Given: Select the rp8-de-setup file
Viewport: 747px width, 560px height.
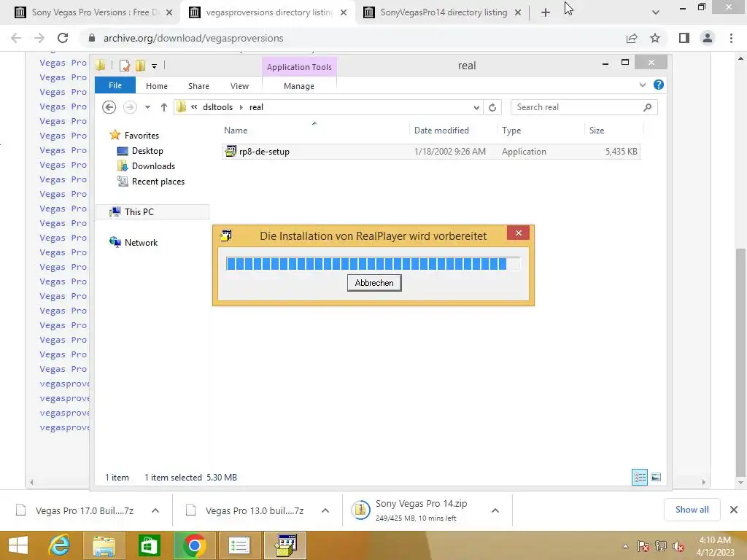Looking at the screenshot, I should (x=431, y=152).
